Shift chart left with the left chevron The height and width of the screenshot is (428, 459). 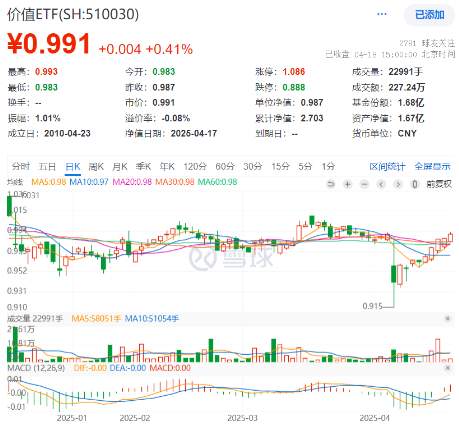381,184
